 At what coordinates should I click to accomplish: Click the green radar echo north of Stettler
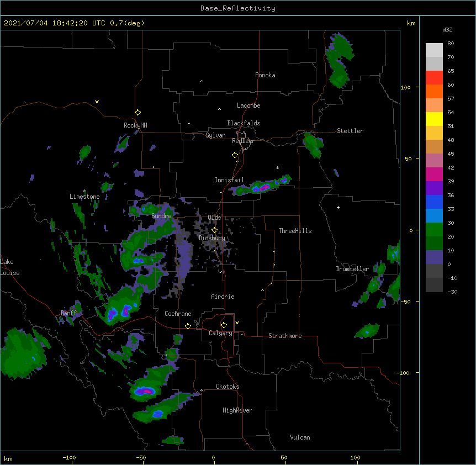coord(339,61)
